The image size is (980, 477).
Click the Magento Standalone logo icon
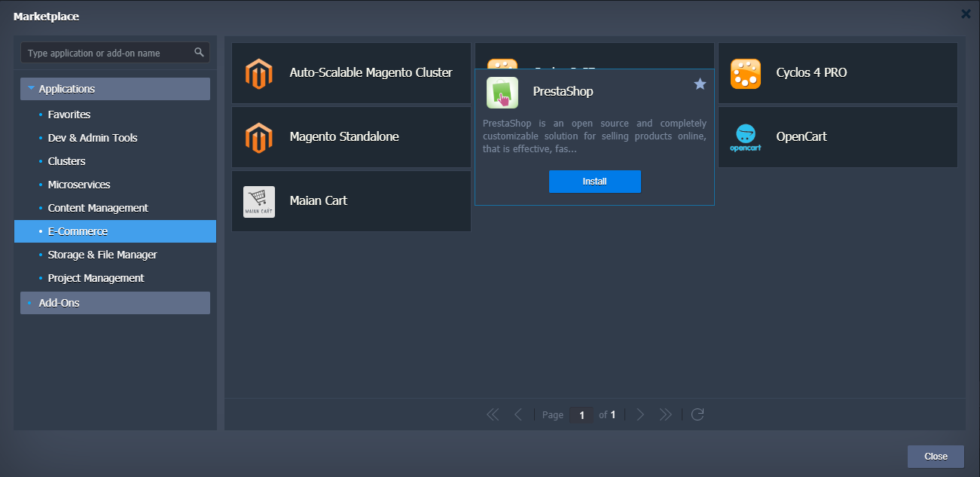pyautogui.click(x=258, y=137)
